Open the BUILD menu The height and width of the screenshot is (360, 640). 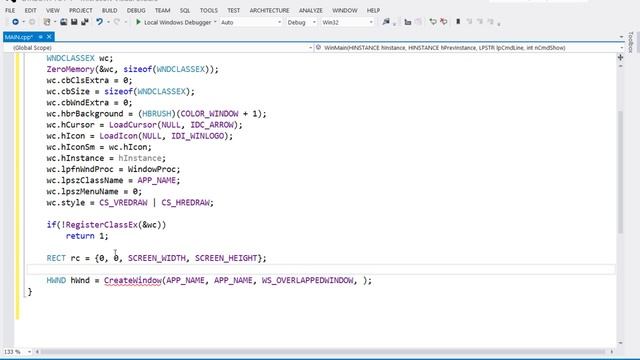(x=109, y=10)
